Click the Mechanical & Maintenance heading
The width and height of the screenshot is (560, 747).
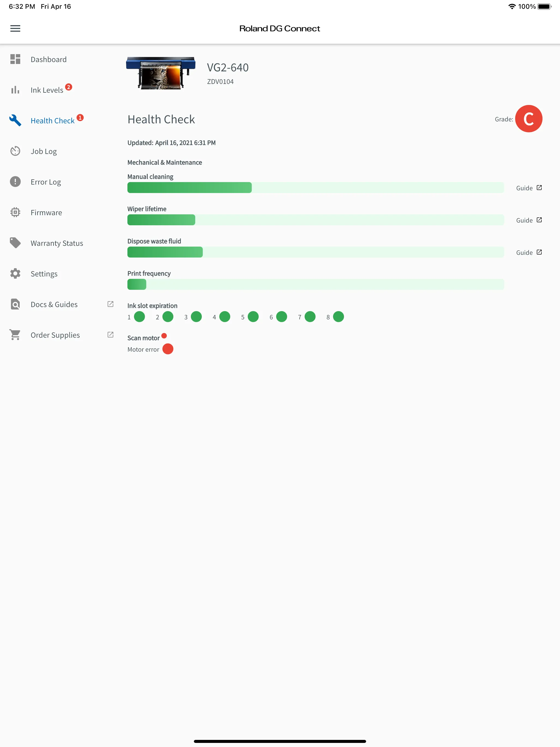(165, 162)
